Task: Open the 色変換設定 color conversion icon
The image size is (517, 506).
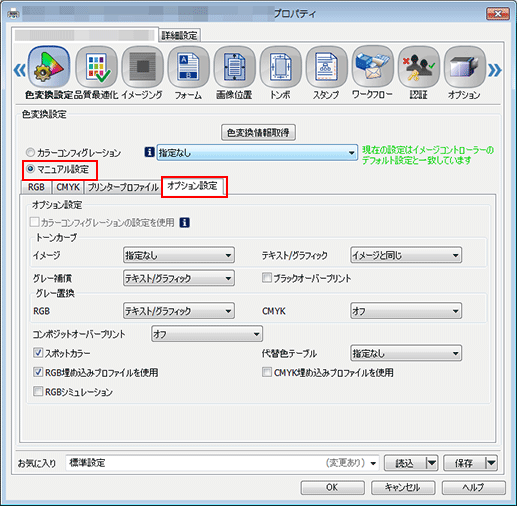Action: pos(49,67)
